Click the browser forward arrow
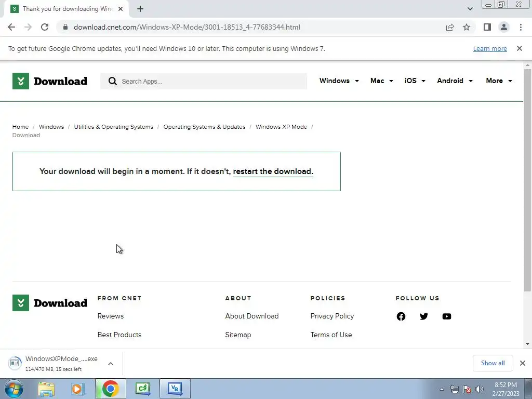Image resolution: width=532 pixels, height=399 pixels. coord(28,27)
